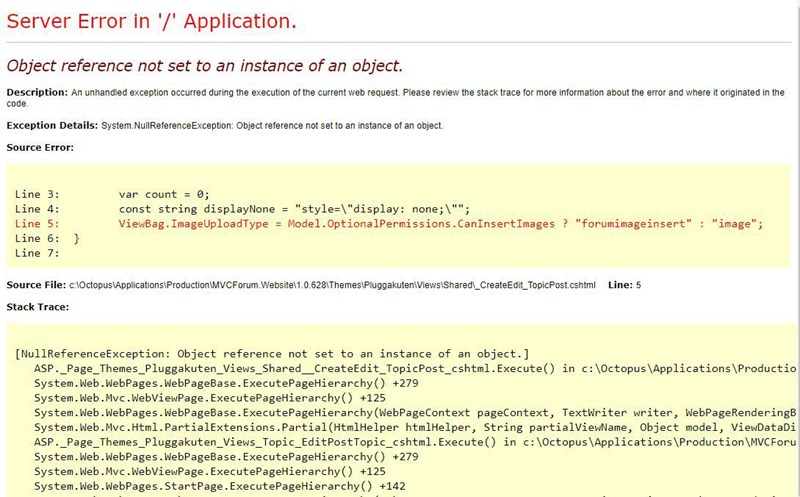Click the "var count = 0;" code line

161,194
